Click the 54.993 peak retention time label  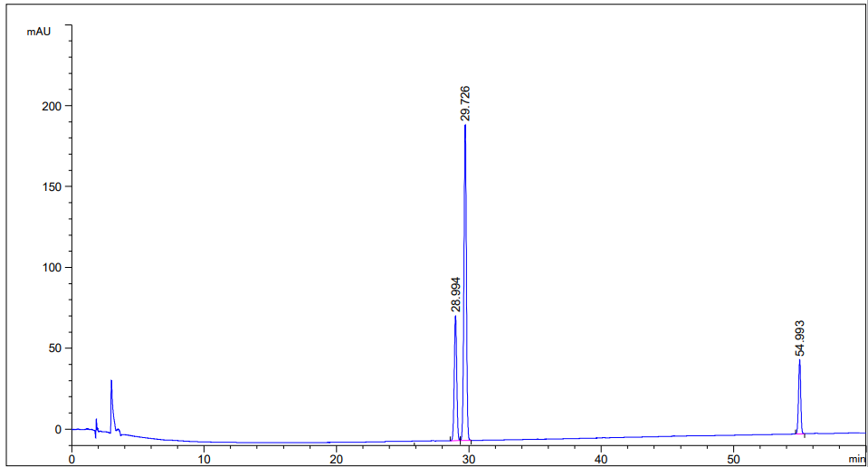799,338
